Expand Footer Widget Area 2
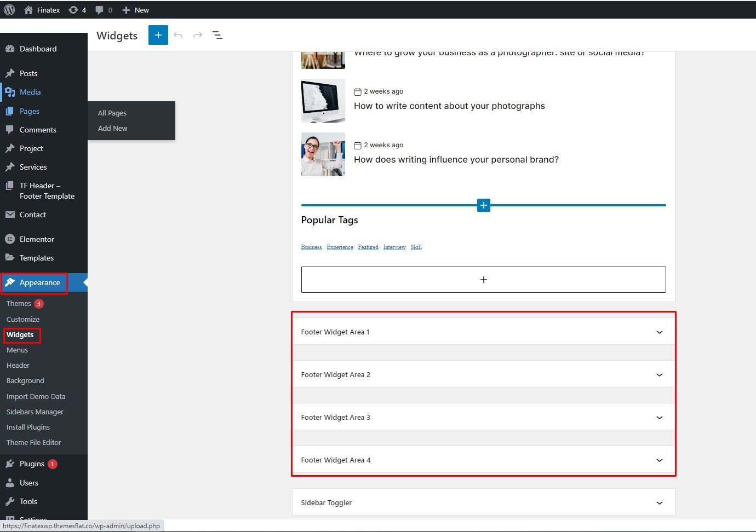This screenshot has width=756, height=532. tap(484, 374)
